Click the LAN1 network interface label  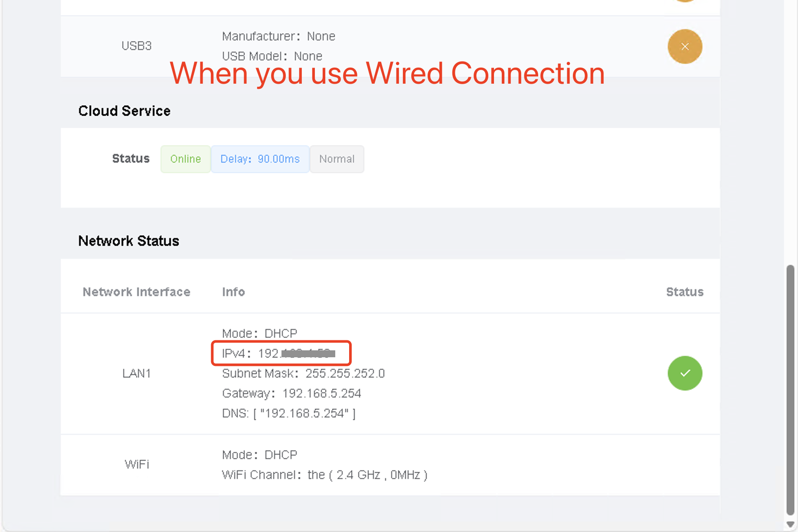pos(136,373)
